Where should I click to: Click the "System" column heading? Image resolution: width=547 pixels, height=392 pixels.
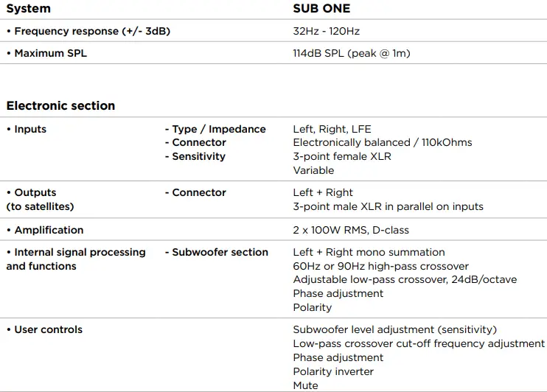click(29, 9)
